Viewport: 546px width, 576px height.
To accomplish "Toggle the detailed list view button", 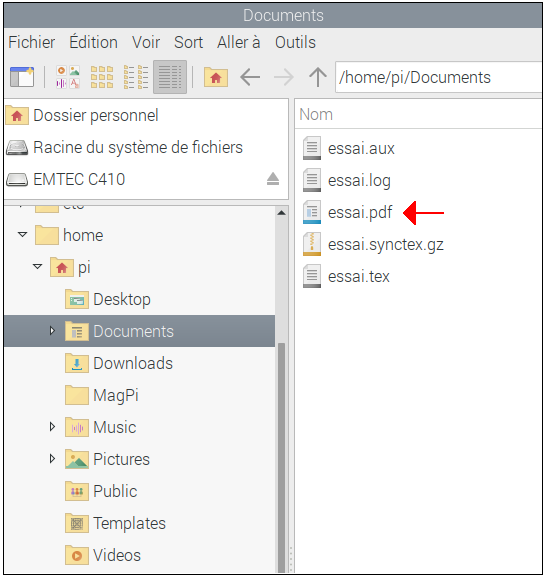I will tap(170, 77).
